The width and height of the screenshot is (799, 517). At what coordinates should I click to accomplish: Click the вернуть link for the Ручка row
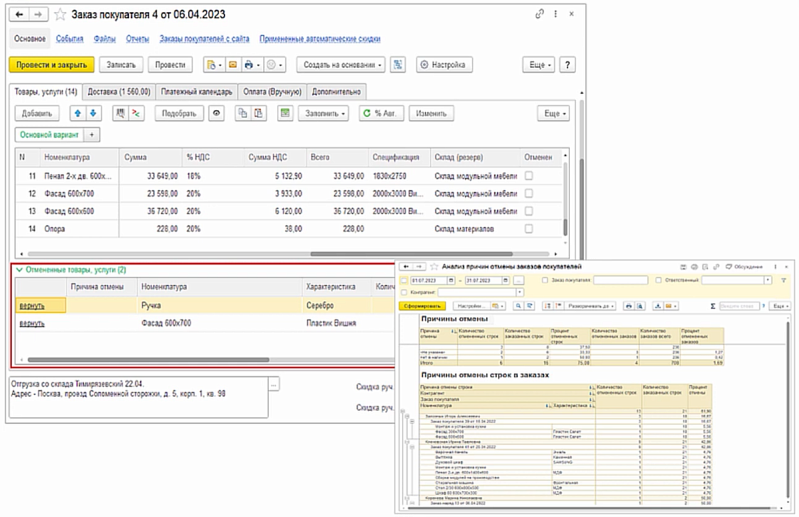[x=32, y=306]
